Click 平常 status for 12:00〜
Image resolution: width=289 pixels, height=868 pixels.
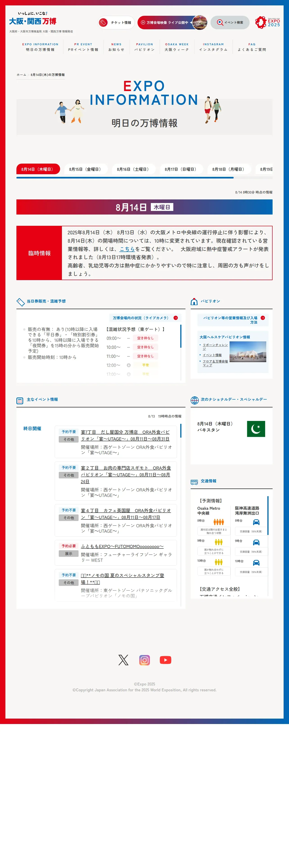[145, 365]
